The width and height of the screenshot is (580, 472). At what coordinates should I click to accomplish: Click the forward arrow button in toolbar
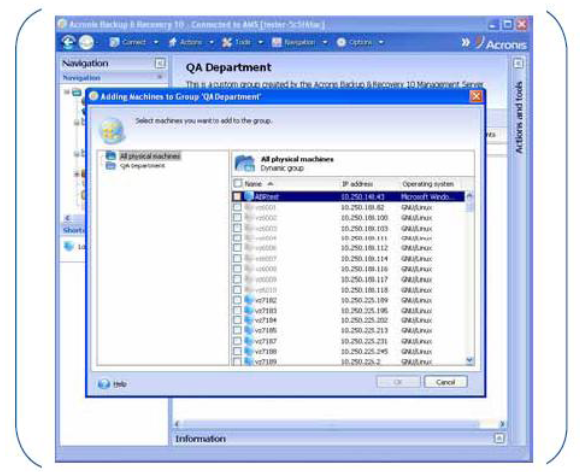(86, 43)
